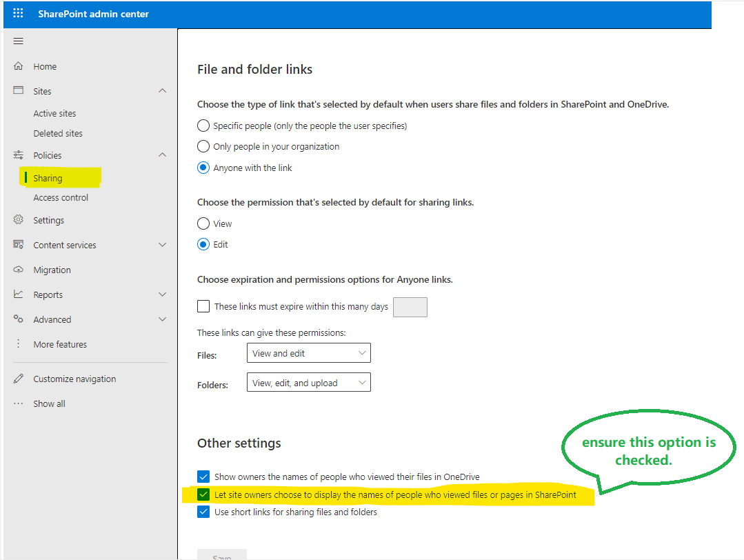Image resolution: width=744 pixels, height=560 pixels.
Task: Enable links must expire checkbox
Action: point(203,306)
